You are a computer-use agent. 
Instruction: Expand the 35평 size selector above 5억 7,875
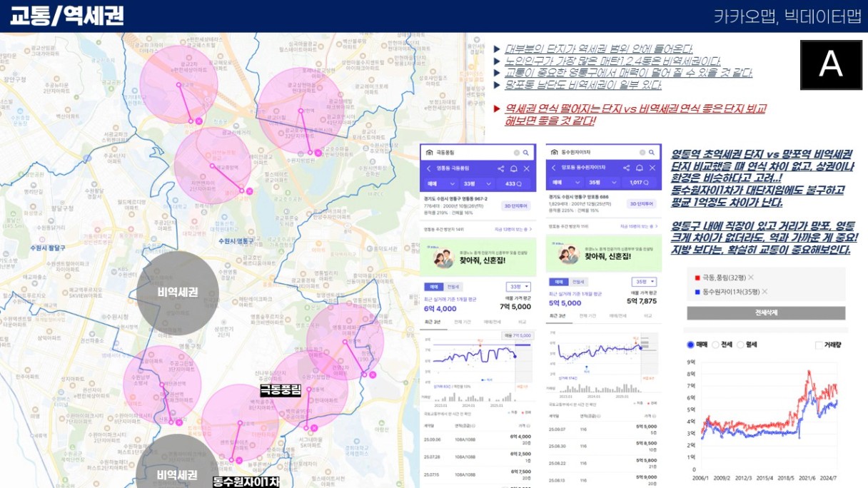point(644,282)
